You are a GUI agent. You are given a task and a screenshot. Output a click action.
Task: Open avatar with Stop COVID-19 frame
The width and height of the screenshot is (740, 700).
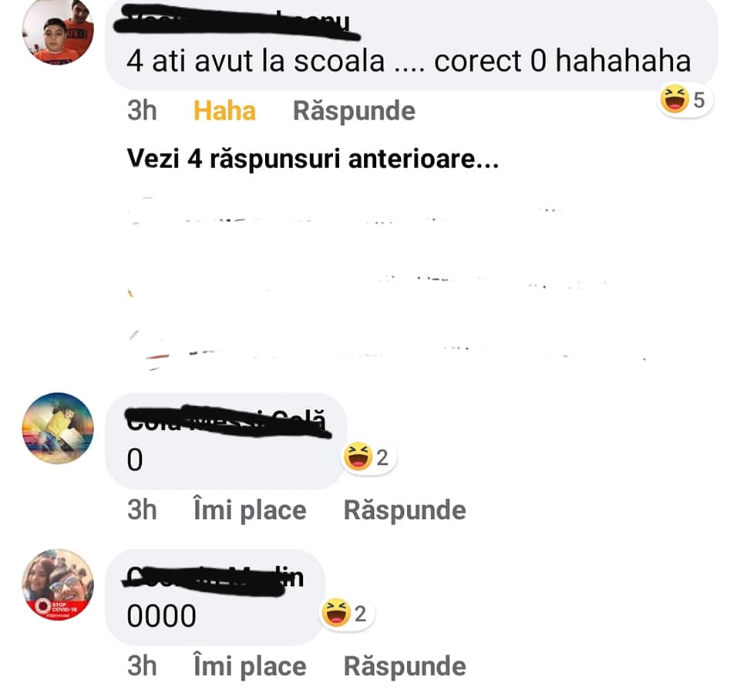[x=58, y=584]
